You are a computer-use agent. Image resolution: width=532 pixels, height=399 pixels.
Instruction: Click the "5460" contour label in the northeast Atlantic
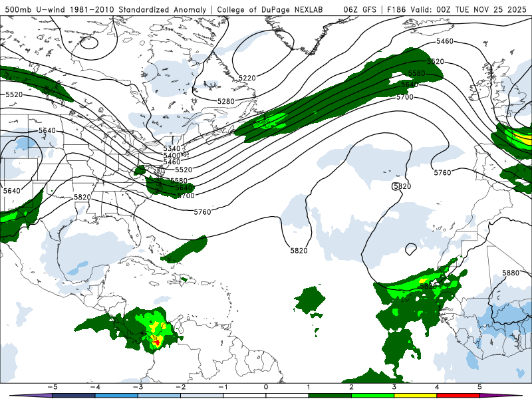click(444, 41)
